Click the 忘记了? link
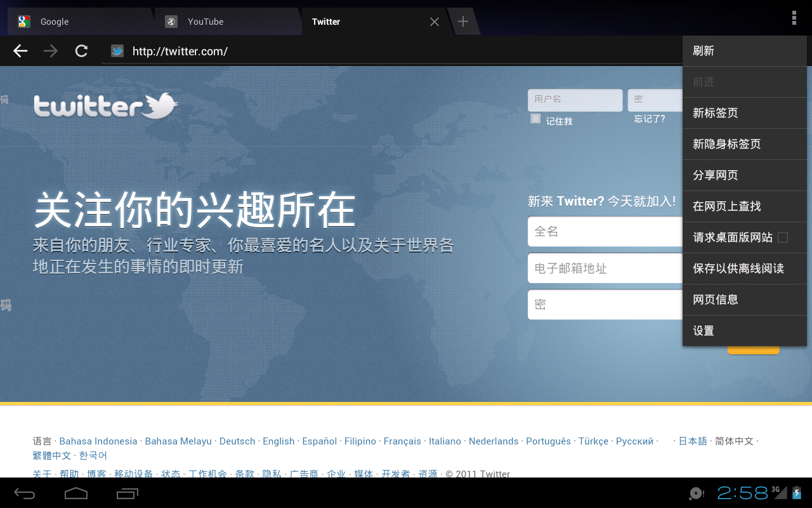This screenshot has width=812, height=508. 650,119
